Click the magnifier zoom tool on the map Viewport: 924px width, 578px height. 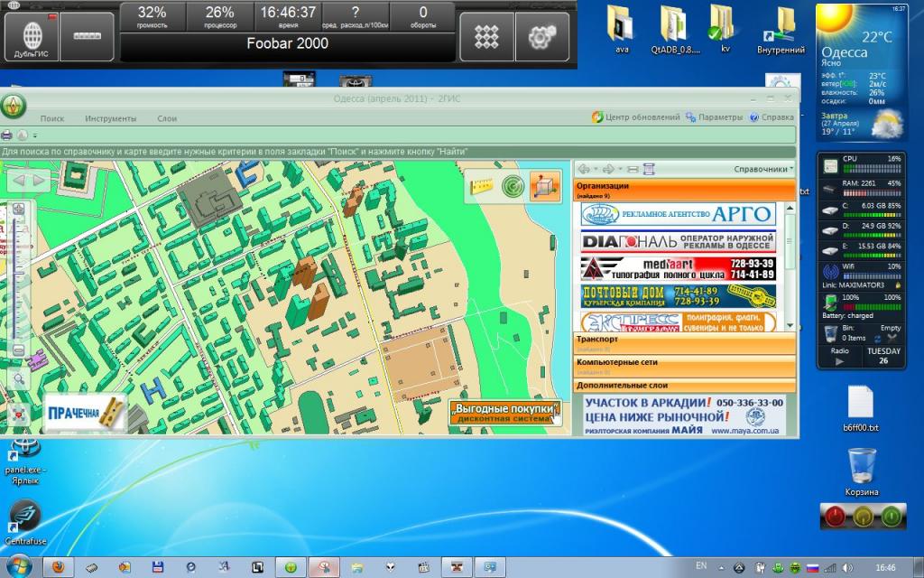coord(19,379)
